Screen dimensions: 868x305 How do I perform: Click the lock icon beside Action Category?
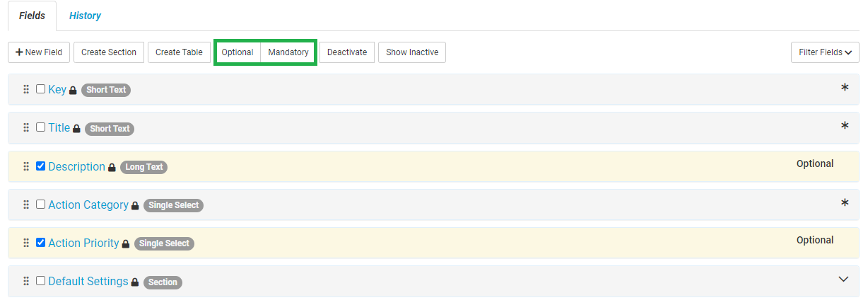136,206
